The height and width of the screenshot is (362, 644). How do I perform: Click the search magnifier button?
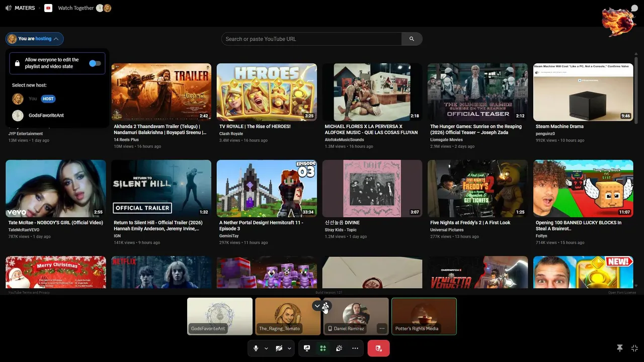tap(412, 39)
